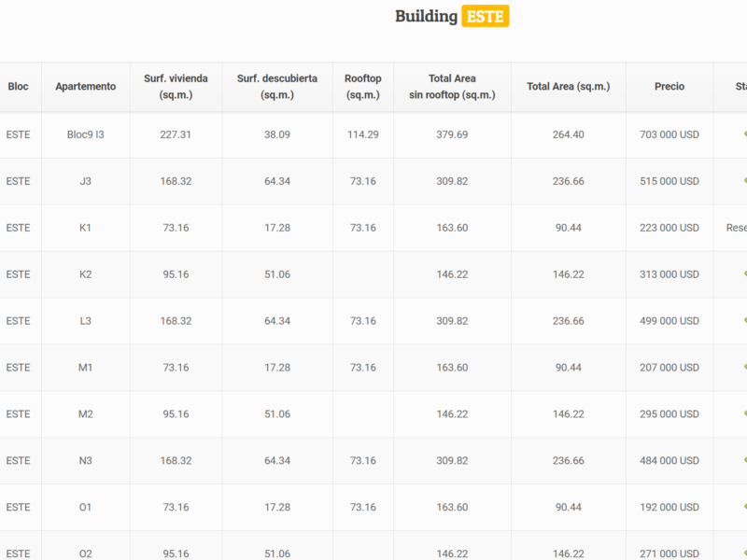The width and height of the screenshot is (747, 560).
Task: Click the Surf. descubierta column header
Action: tap(277, 86)
